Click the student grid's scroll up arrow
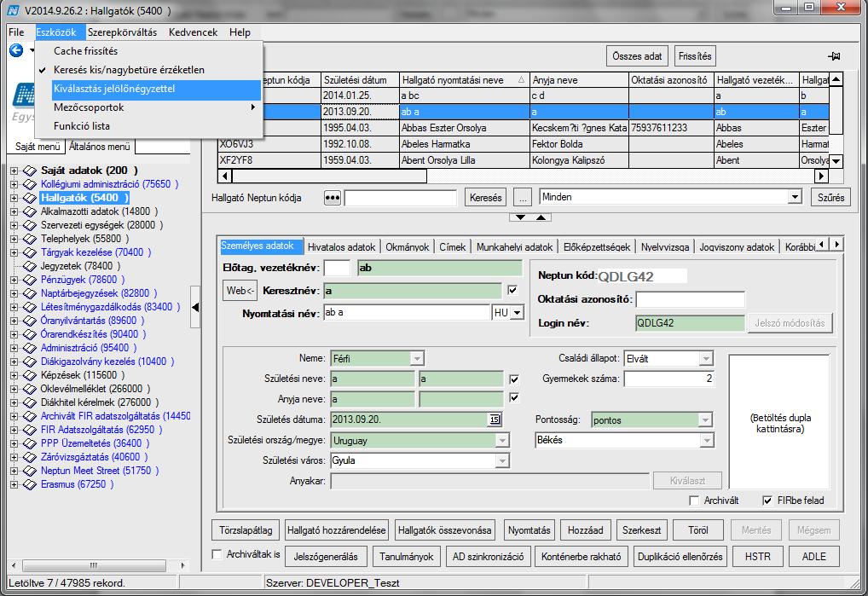This screenshot has width=868, height=596. coord(836,79)
